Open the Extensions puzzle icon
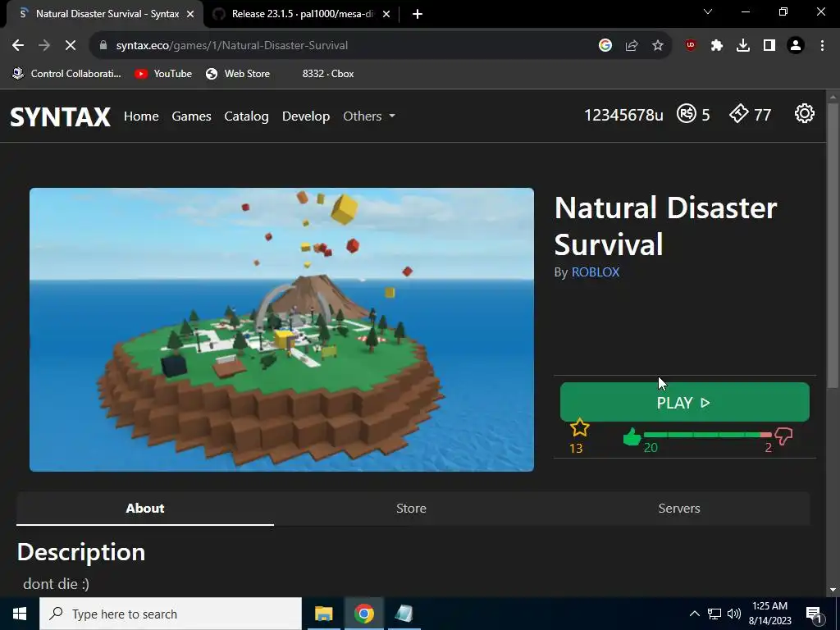The height and width of the screenshot is (630, 840). tap(717, 46)
